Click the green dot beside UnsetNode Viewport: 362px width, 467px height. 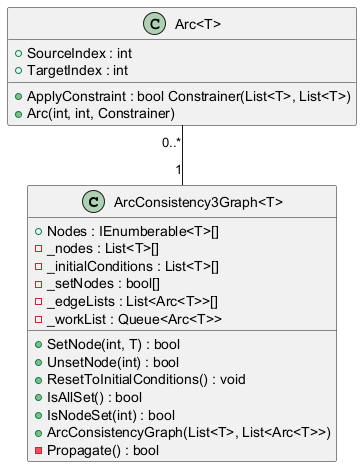coord(39,362)
